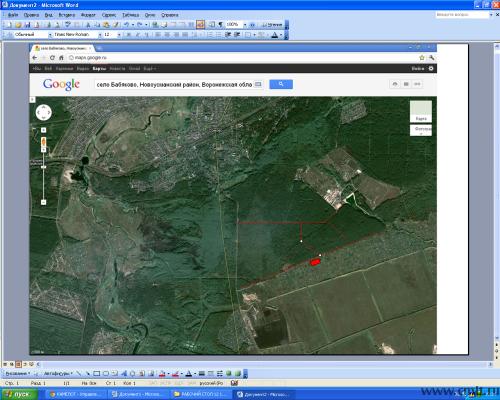The width and height of the screenshot is (500, 400).
Task: Click the spelling status book icon
Action: (234, 383)
